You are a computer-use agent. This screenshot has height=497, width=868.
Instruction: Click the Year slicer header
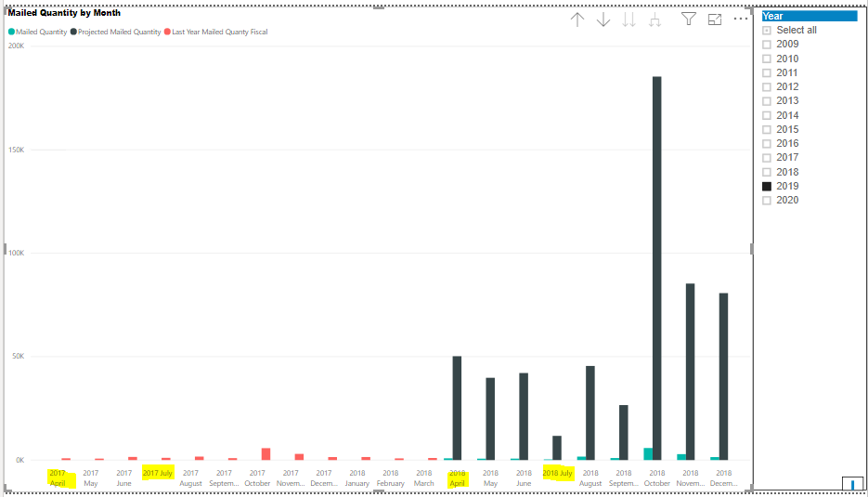tap(810, 16)
